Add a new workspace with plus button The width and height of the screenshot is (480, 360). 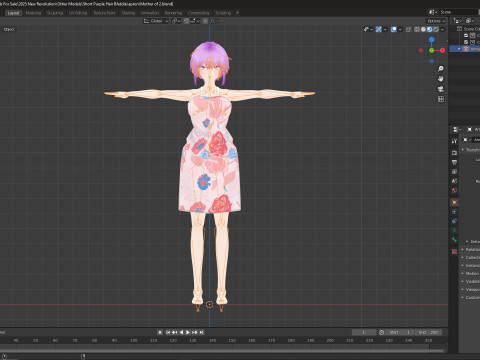coord(238,13)
